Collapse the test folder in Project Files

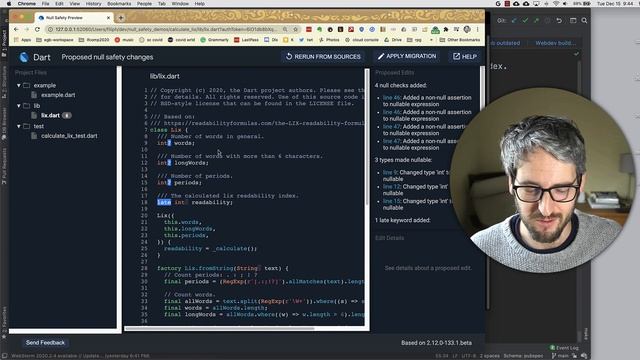[19, 127]
